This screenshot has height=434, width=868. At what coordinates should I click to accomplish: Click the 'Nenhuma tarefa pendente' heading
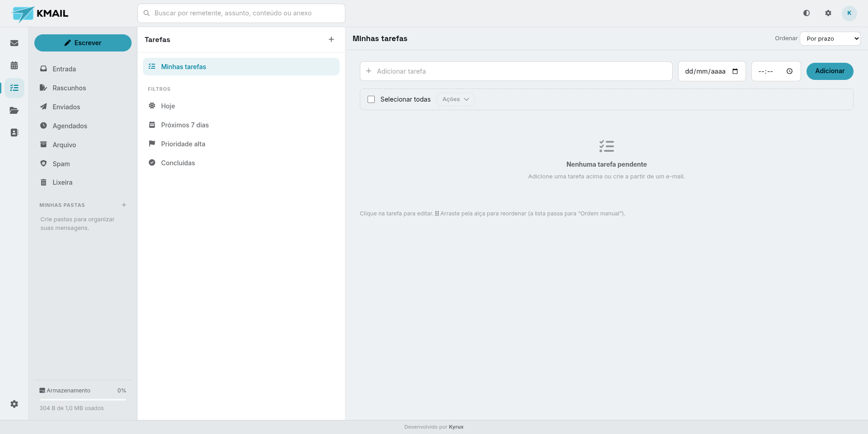click(x=606, y=165)
